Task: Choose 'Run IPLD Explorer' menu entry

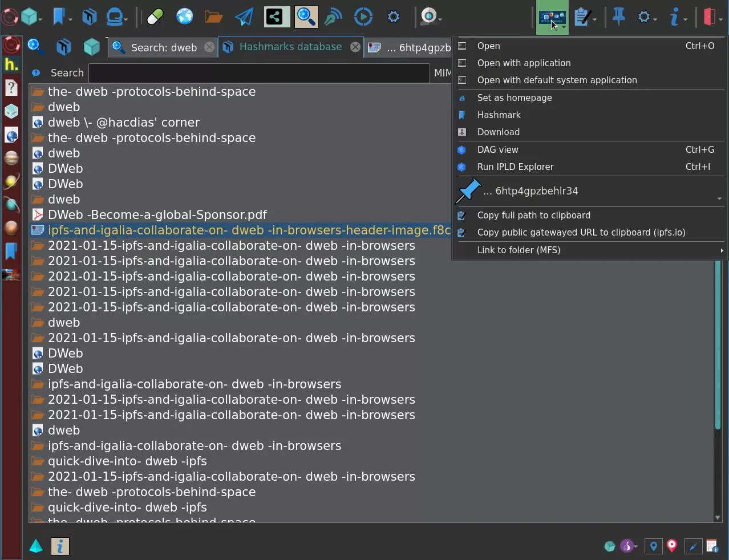Action: tap(590, 167)
